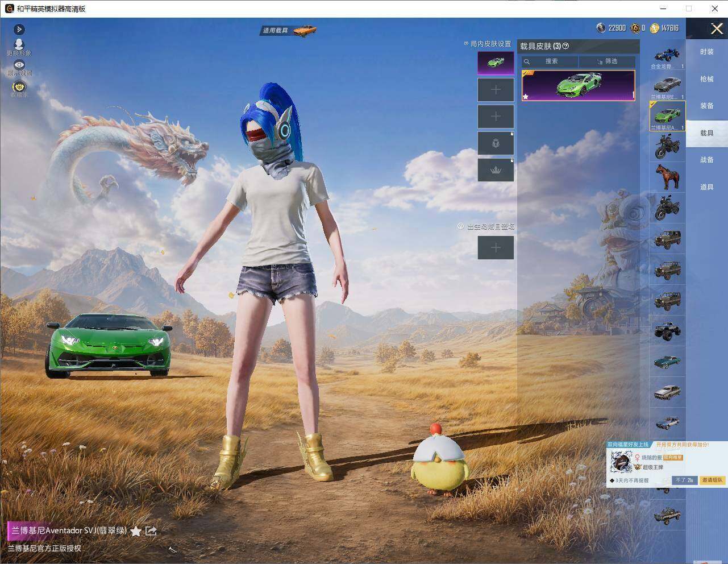Open friend avatar in online notification
728x564 pixels.
621,462
